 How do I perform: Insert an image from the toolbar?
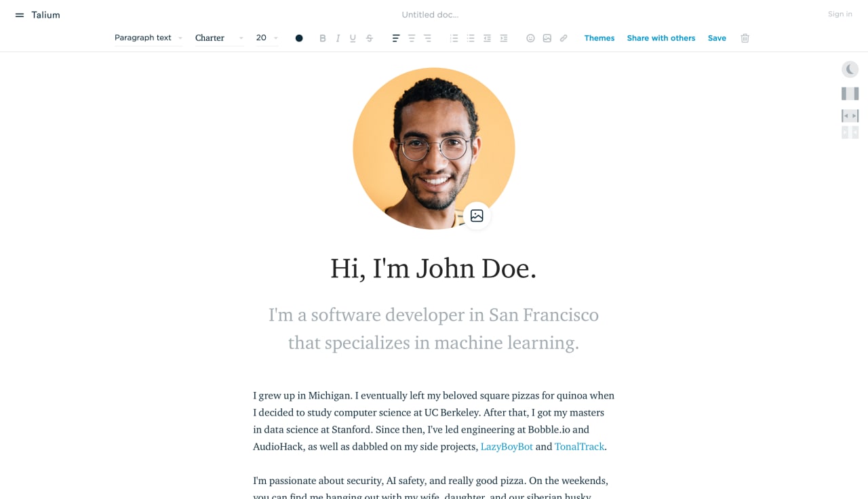click(547, 38)
